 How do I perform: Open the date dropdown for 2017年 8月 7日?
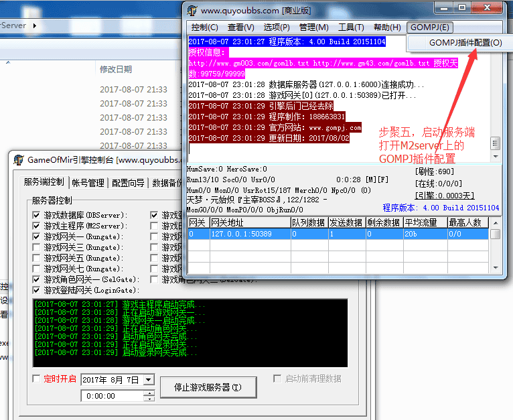(149, 380)
